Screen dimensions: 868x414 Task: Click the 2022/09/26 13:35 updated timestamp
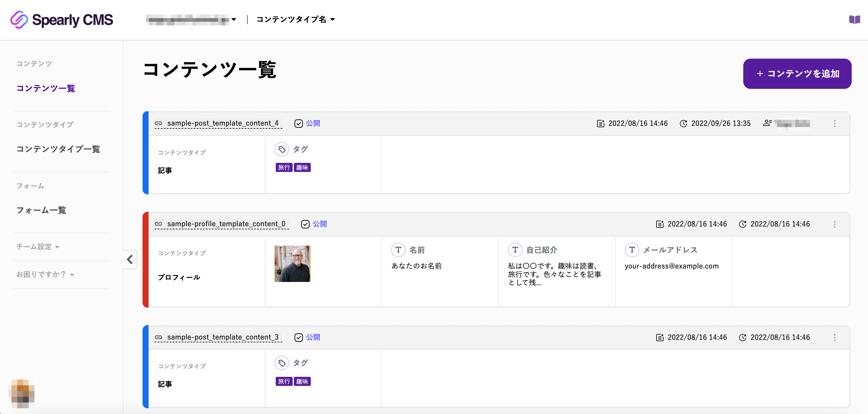pyautogui.click(x=721, y=123)
